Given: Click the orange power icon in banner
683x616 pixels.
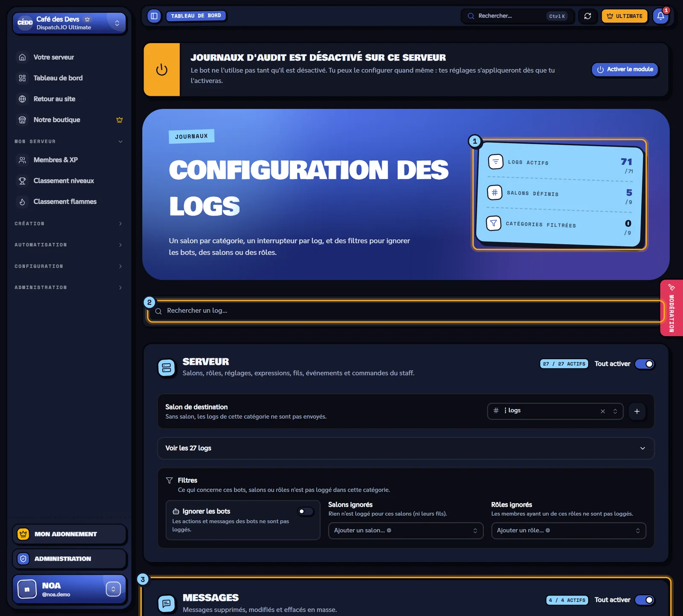Looking at the screenshot, I should pos(162,70).
